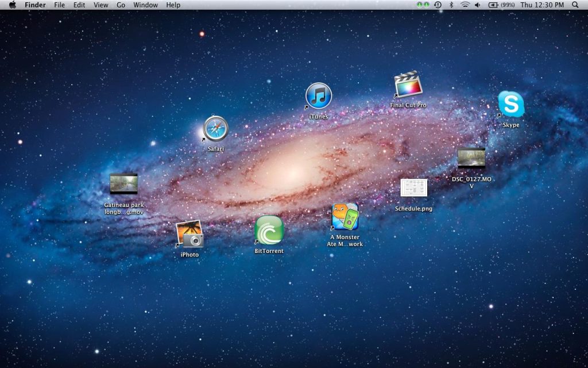
Task: Click the Bluetooth status icon
Action: coord(451,5)
